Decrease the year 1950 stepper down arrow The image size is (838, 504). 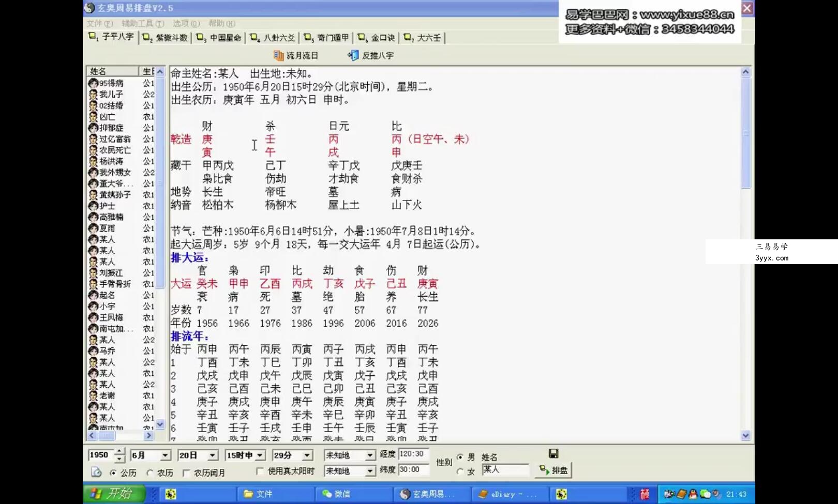tap(119, 459)
